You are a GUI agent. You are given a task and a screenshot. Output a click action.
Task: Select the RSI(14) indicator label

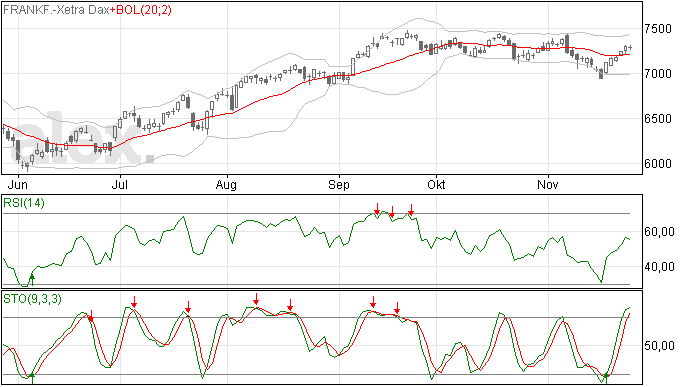(24, 203)
